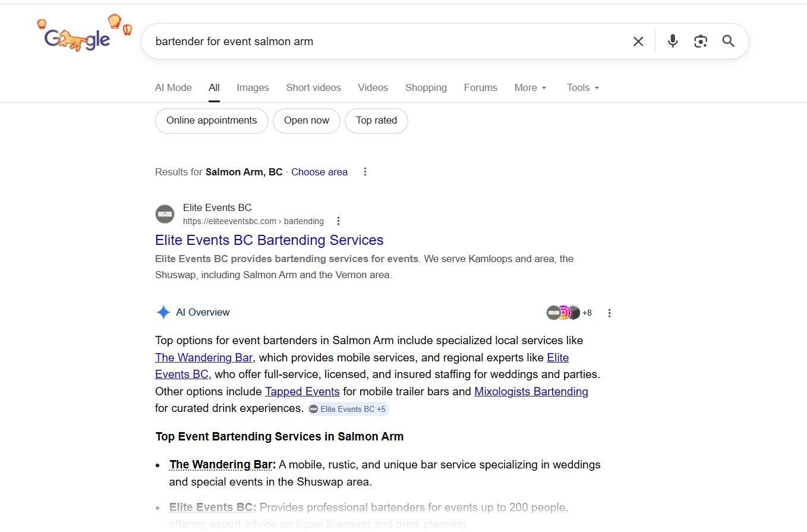Screen dimensions: 807x532
Task: Open Google Lens to search by image
Action: coord(700,42)
